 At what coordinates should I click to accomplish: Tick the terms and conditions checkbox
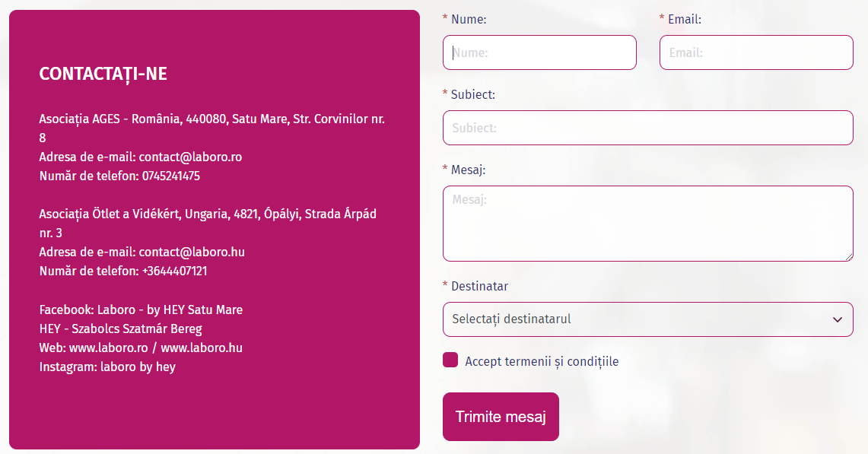450,360
